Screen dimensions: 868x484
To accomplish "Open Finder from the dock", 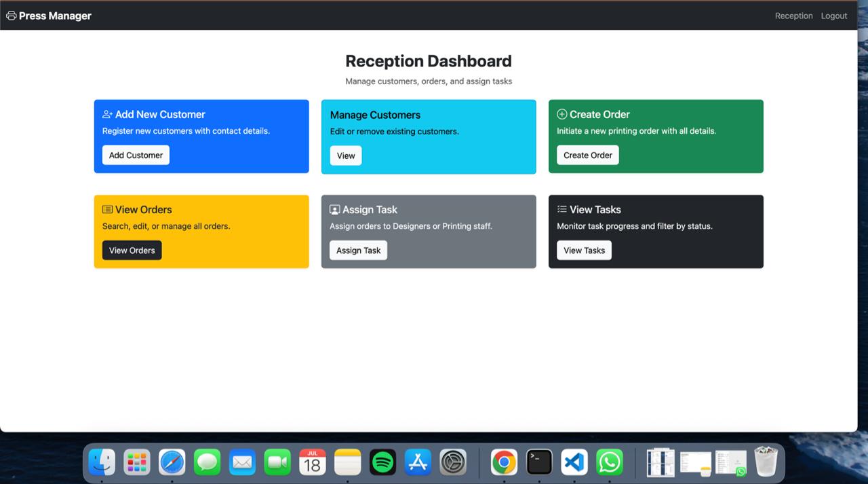I will pyautogui.click(x=102, y=462).
